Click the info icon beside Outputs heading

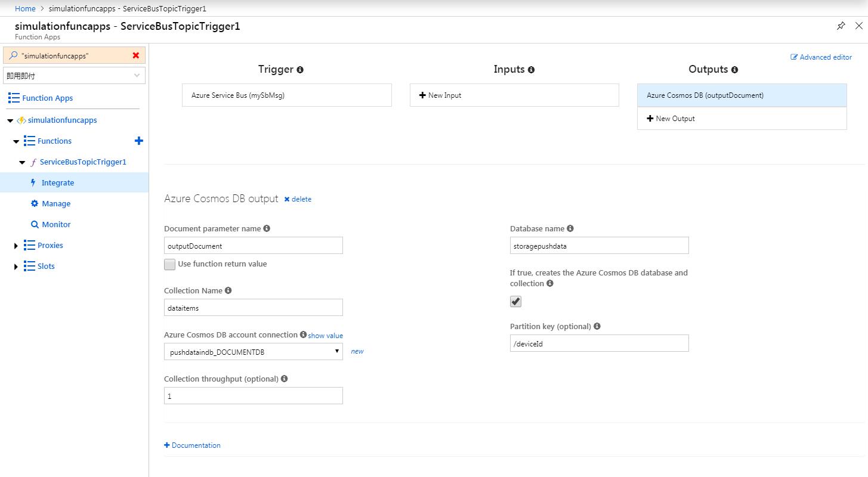(x=734, y=70)
